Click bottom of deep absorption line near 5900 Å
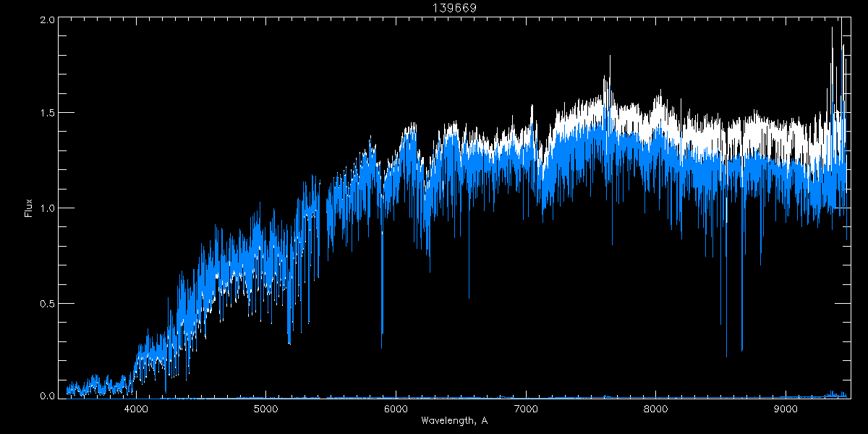 coord(382,347)
